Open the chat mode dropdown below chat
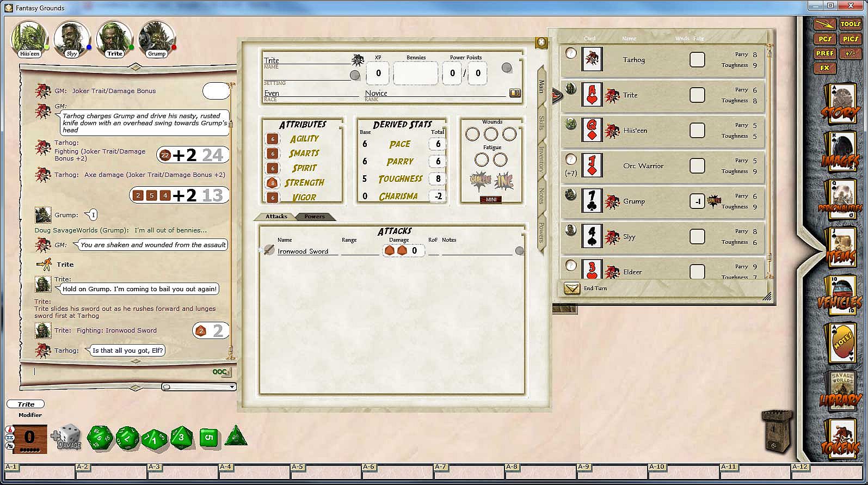 199,387
